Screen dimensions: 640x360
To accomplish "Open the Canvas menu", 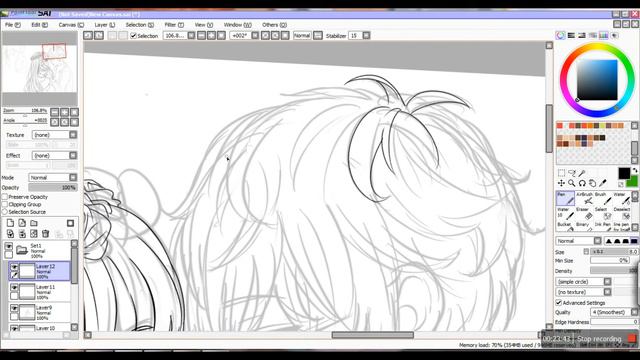I will point(71,25).
